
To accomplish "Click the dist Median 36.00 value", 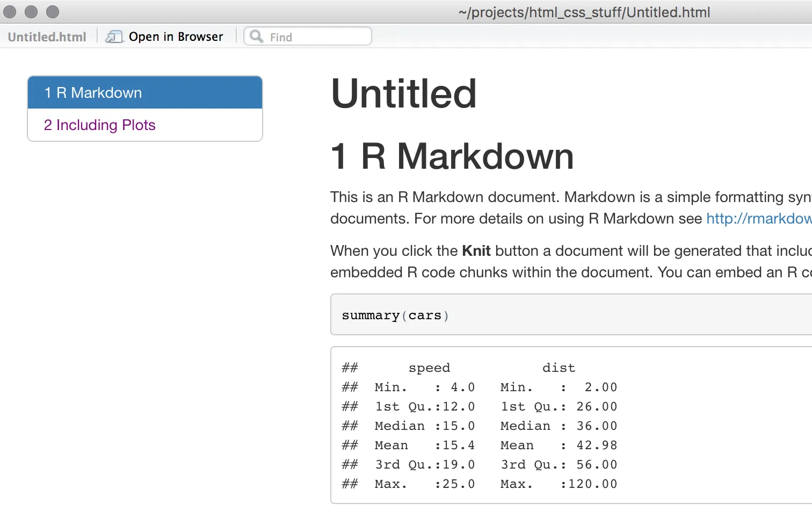I will (597, 426).
